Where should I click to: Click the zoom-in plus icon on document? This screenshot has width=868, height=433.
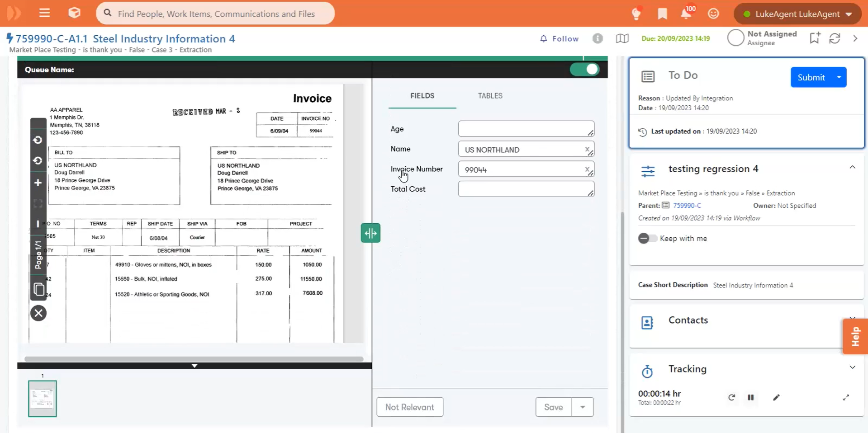point(38,183)
